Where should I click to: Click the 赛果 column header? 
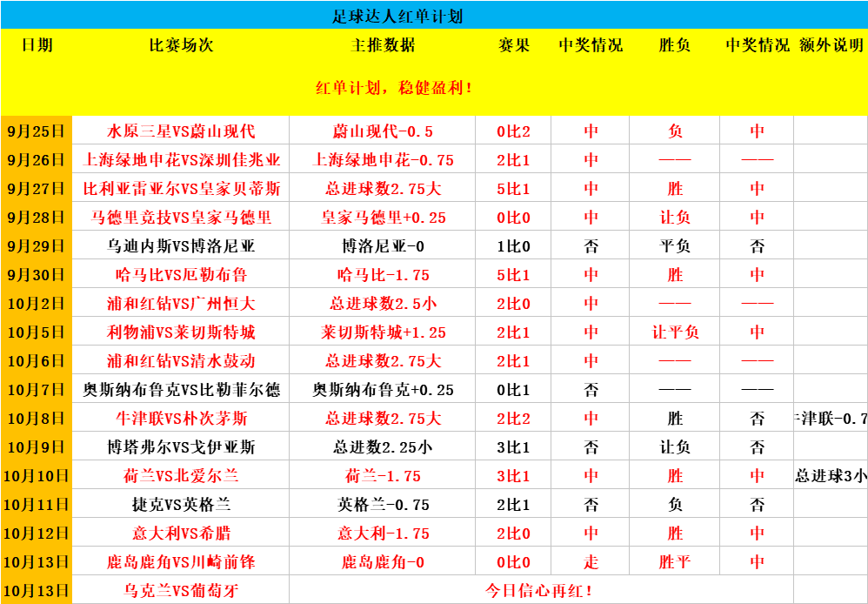[514, 45]
